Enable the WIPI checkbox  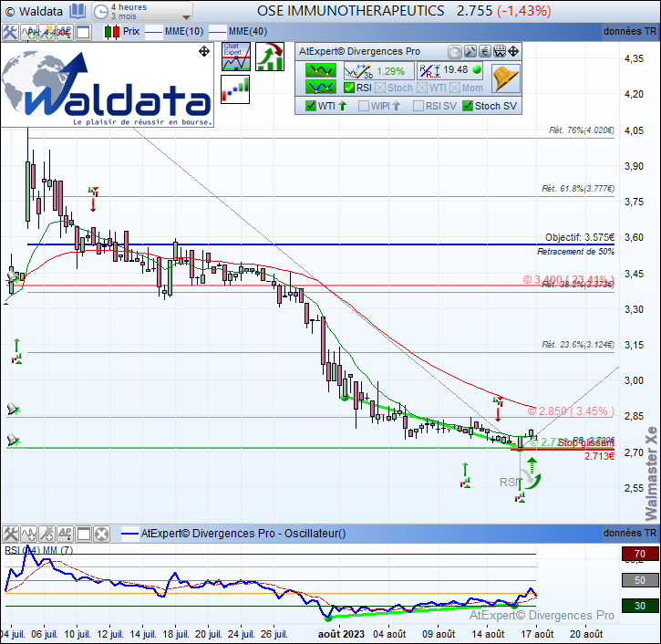[x=364, y=106]
